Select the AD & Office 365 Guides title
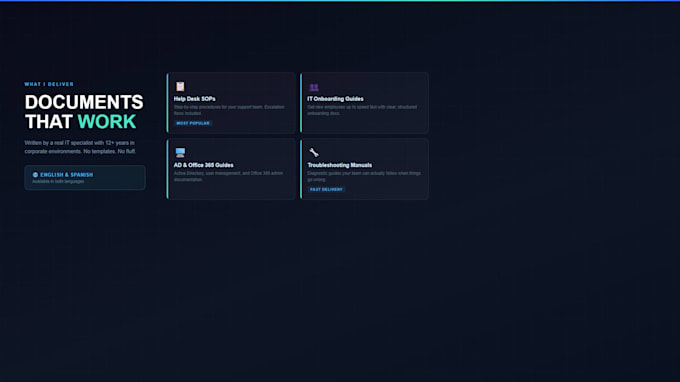680x382 pixels. (203, 165)
